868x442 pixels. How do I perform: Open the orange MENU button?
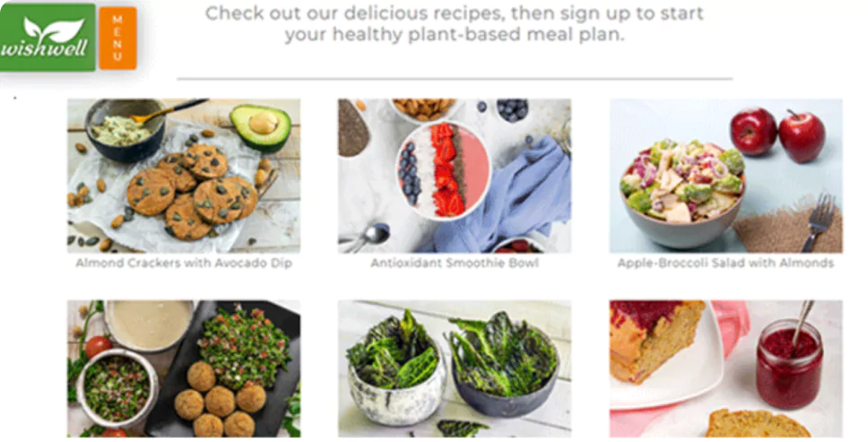[117, 39]
